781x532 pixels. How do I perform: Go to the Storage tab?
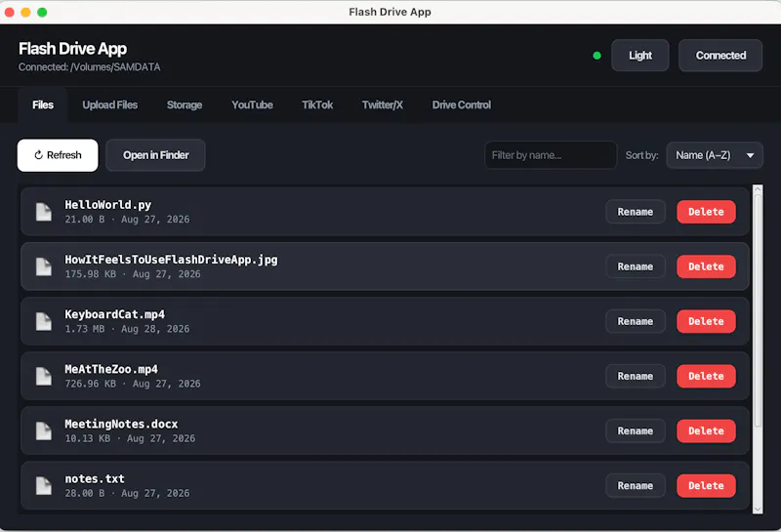pyautogui.click(x=185, y=104)
